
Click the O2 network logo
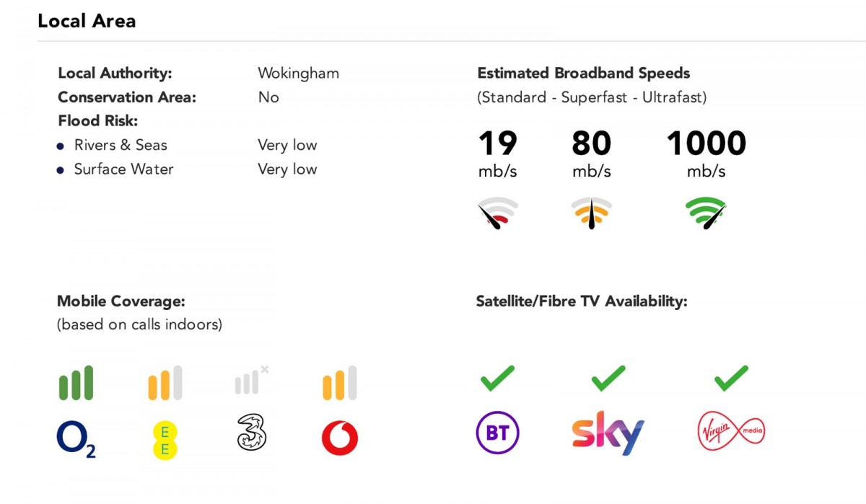pyautogui.click(x=76, y=439)
